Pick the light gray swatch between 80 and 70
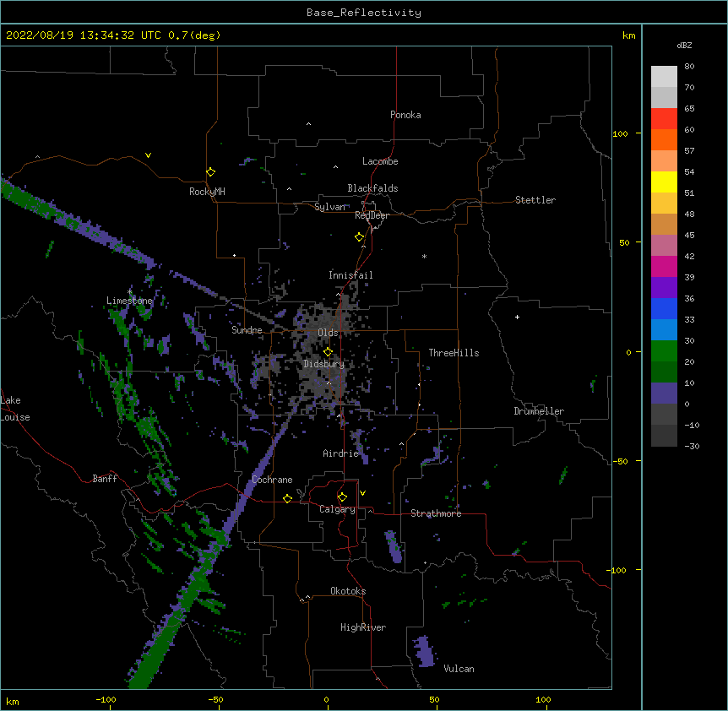Viewport: 728px width, 711px height. pos(664,77)
